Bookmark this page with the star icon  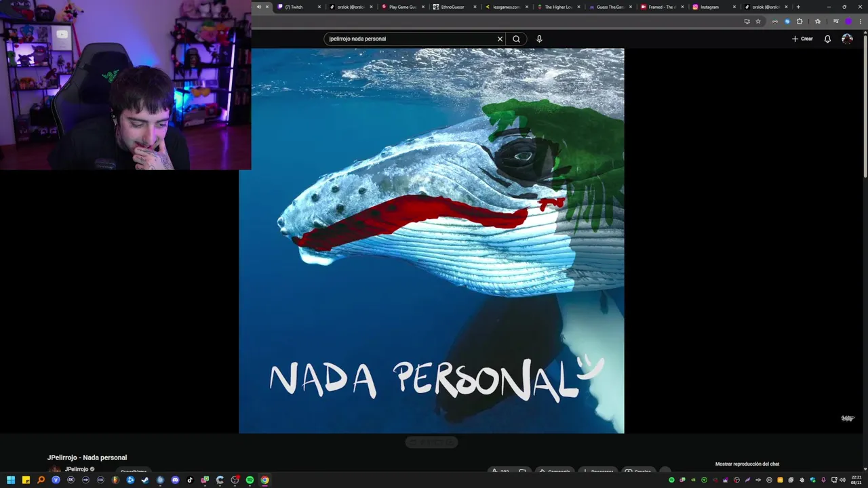(758, 21)
